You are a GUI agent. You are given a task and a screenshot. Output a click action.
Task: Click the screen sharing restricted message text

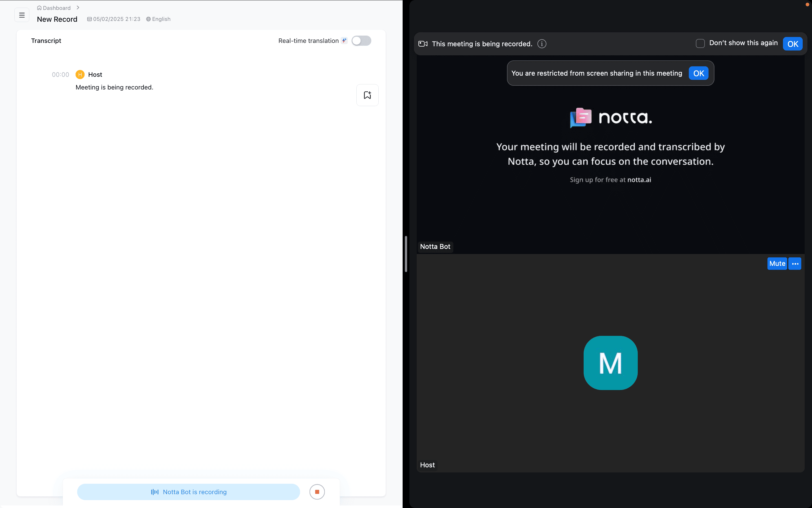click(597, 73)
